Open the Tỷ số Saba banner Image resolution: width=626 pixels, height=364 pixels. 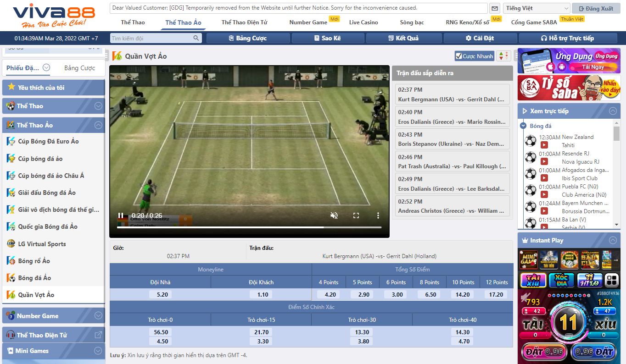pos(569,88)
